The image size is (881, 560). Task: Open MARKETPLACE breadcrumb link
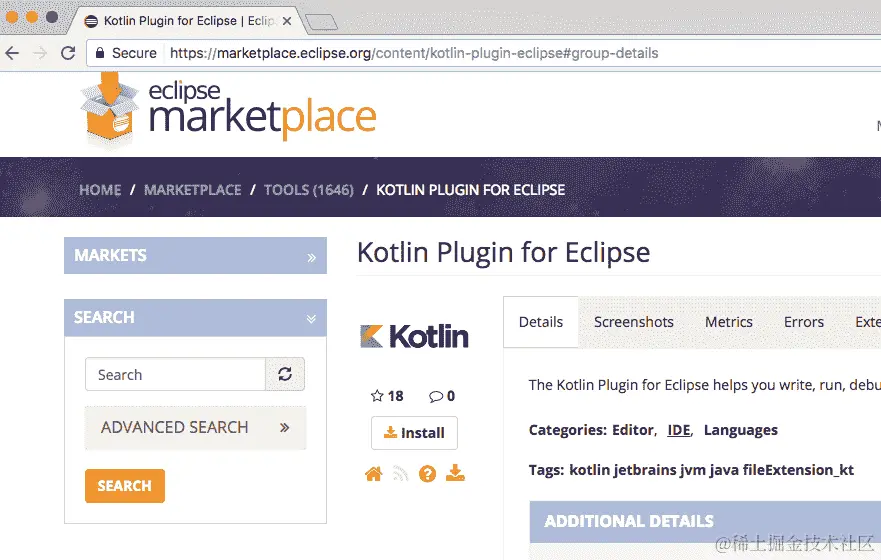(193, 190)
